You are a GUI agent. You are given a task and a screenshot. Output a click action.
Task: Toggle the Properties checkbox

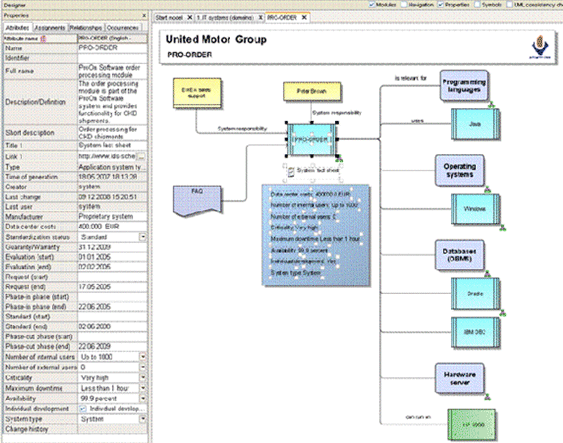[441, 4]
